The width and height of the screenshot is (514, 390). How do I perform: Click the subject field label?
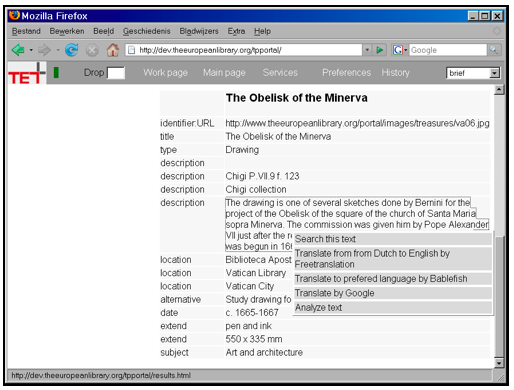[174, 352]
